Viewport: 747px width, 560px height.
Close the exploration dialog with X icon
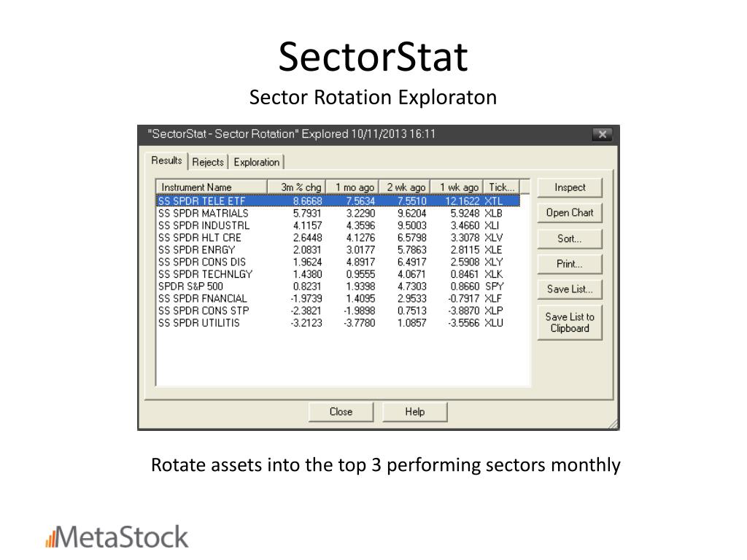tap(602, 134)
